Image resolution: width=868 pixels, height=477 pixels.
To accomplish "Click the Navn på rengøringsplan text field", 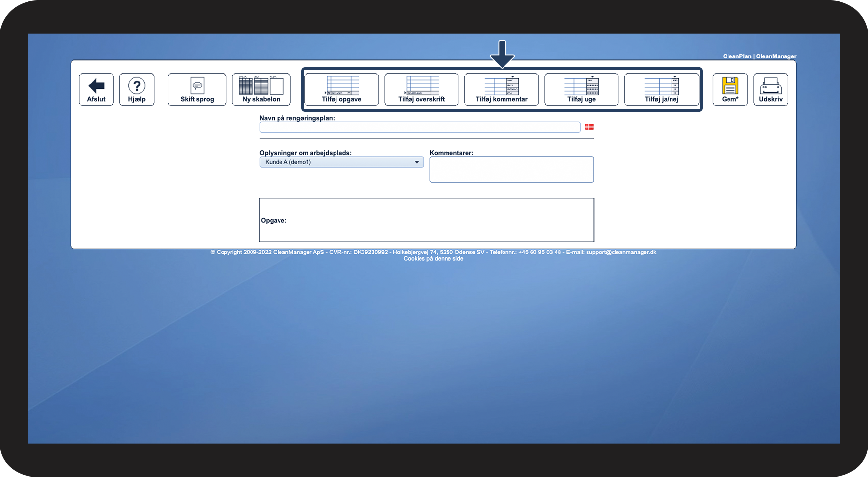I will point(420,127).
